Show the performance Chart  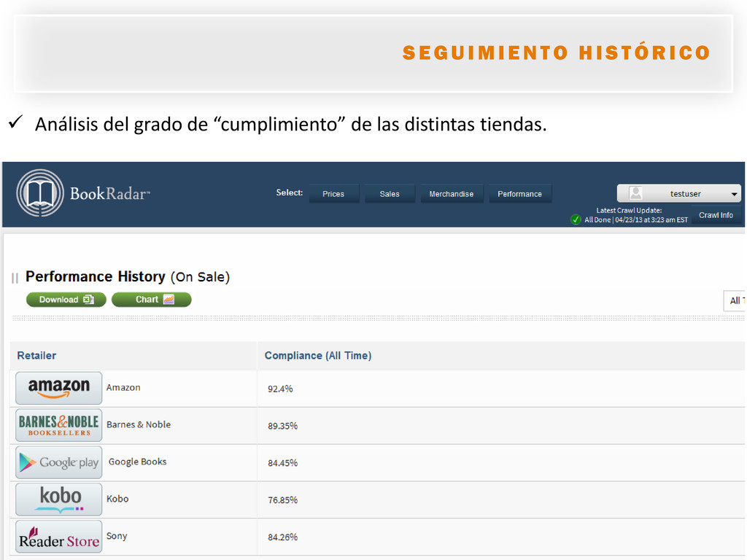152,300
